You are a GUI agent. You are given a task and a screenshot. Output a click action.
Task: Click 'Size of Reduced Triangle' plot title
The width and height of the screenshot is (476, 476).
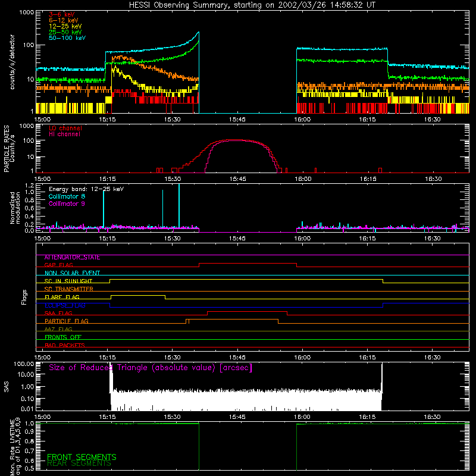tap(151, 368)
